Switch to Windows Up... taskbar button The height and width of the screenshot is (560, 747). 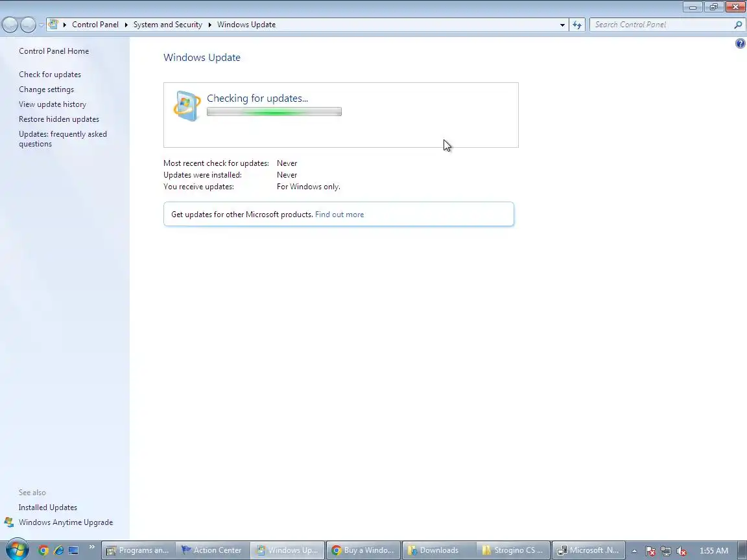pos(288,550)
